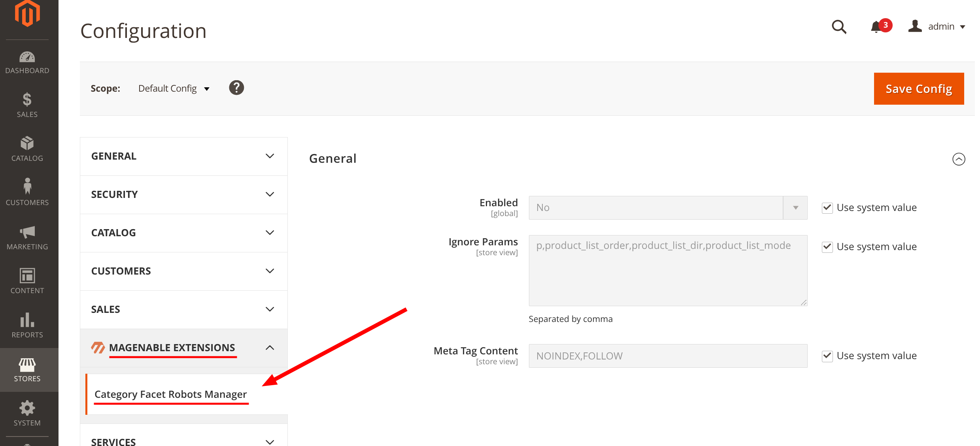Click the Save Config button

pyautogui.click(x=918, y=89)
